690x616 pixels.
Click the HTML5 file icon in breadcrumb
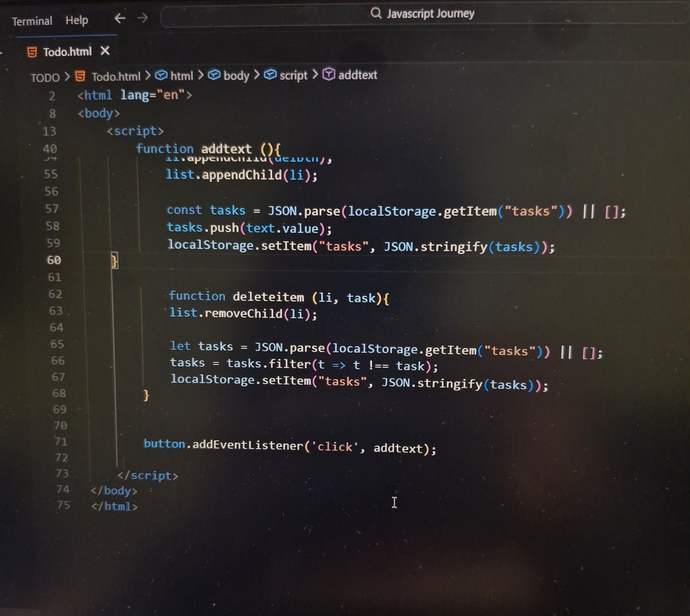click(80, 76)
